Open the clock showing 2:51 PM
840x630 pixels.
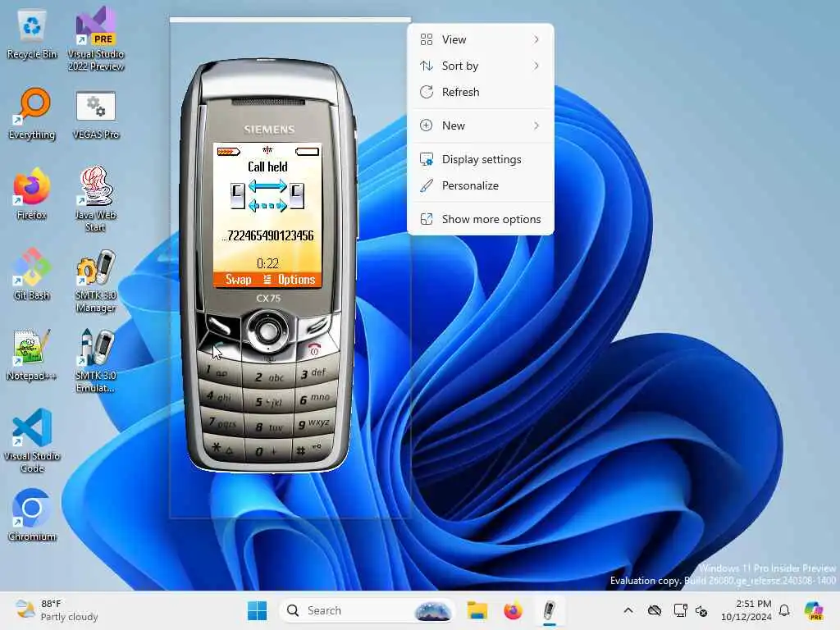tap(746, 610)
